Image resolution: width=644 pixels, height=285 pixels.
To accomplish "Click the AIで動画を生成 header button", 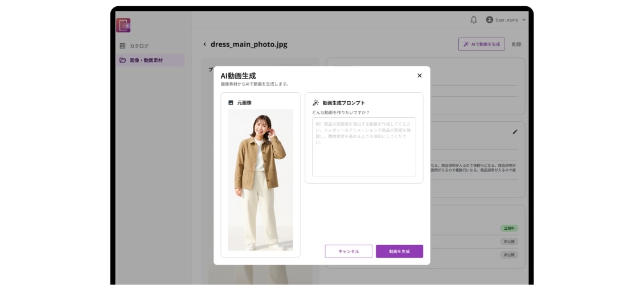I will coord(481,44).
